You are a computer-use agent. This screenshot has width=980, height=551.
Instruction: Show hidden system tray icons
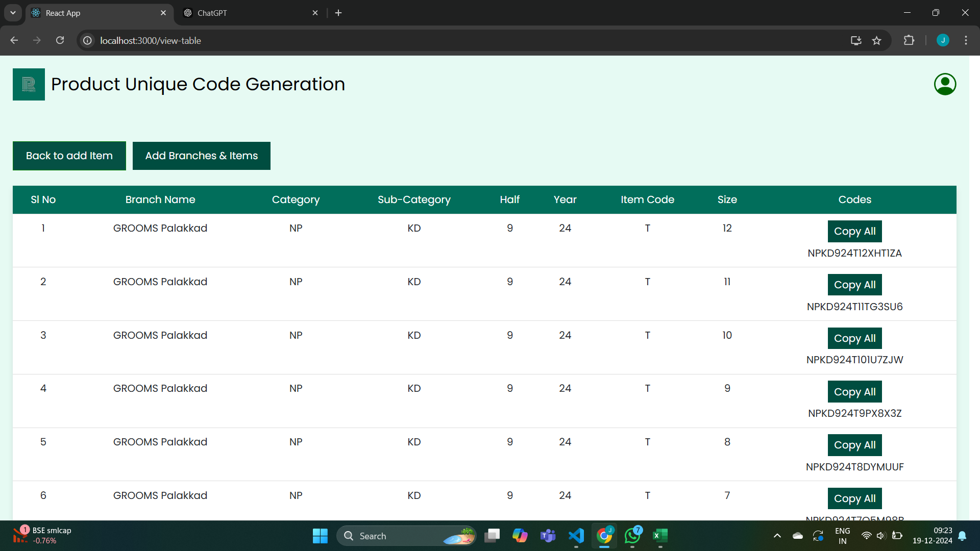coord(777,536)
